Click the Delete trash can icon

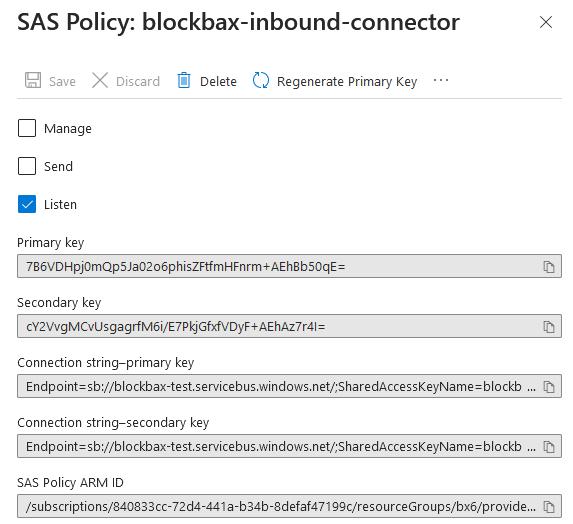184,80
